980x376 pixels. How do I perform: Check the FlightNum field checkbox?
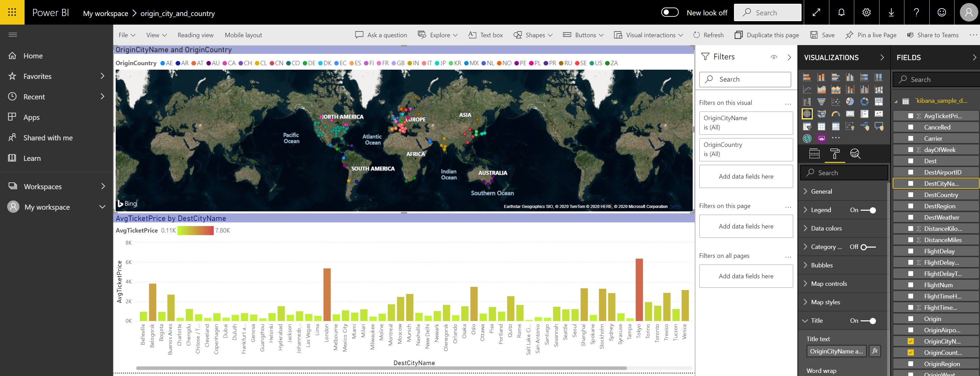point(910,285)
